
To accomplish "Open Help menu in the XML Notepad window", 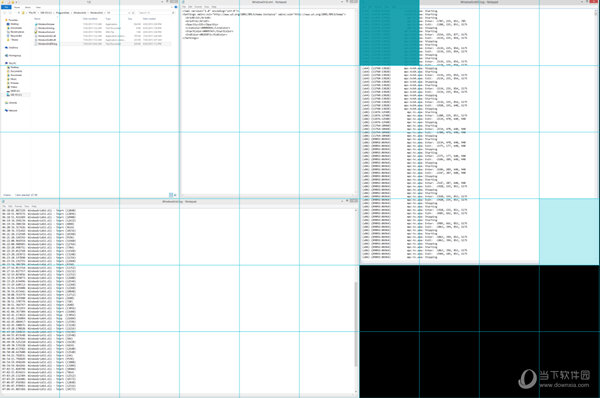I will pyautogui.click(x=214, y=7).
